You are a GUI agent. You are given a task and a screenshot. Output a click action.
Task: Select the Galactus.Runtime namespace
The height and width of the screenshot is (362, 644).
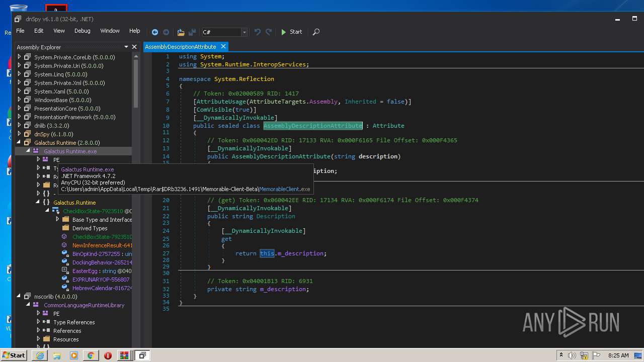click(74, 203)
